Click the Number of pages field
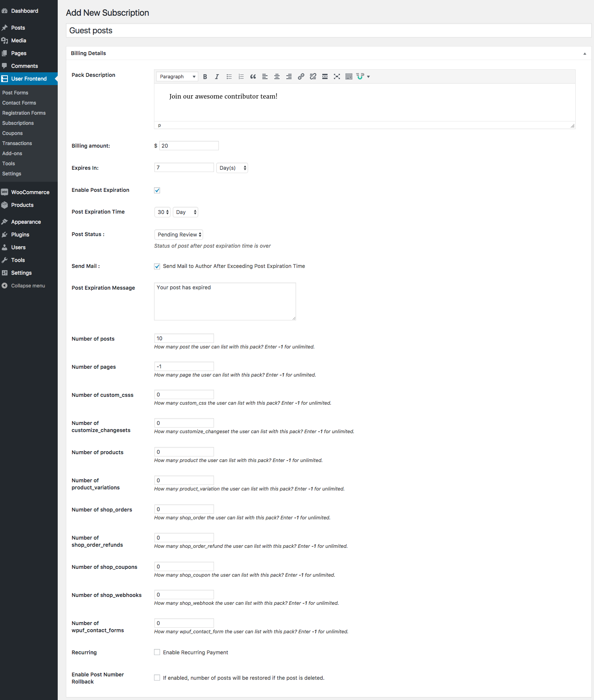 point(184,366)
